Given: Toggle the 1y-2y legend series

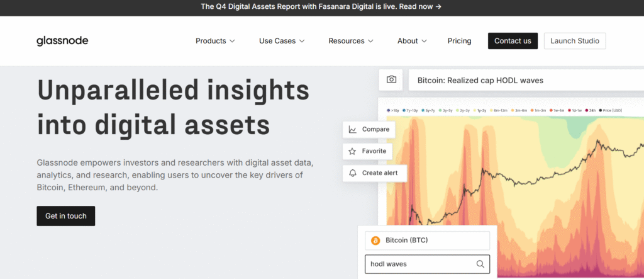Looking at the screenshot, I should [480, 110].
